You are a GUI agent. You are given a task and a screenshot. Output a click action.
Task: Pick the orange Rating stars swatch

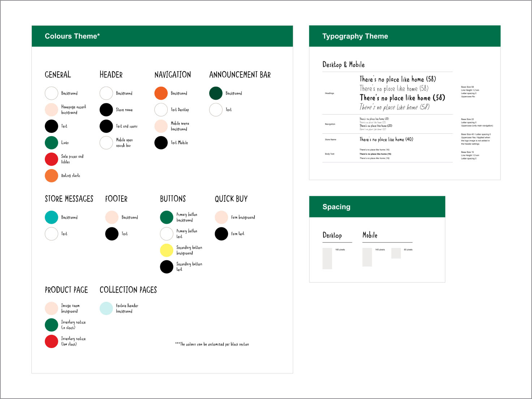[51, 176]
